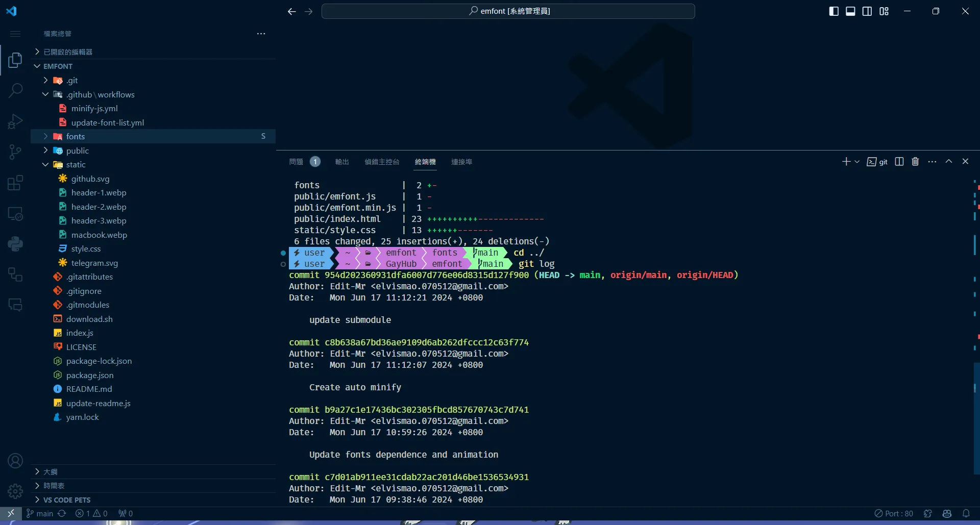Open errors and warnings status item
The height and width of the screenshot is (525, 980).
91,513
